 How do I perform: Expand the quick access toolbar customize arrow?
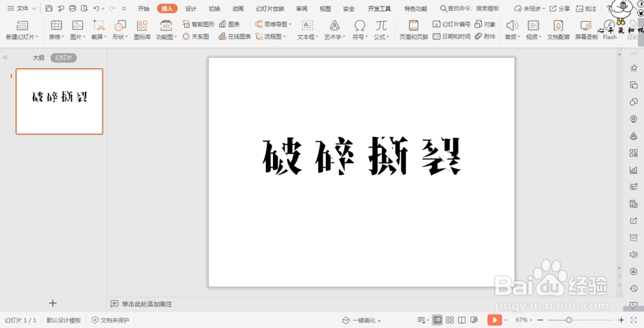(124, 8)
